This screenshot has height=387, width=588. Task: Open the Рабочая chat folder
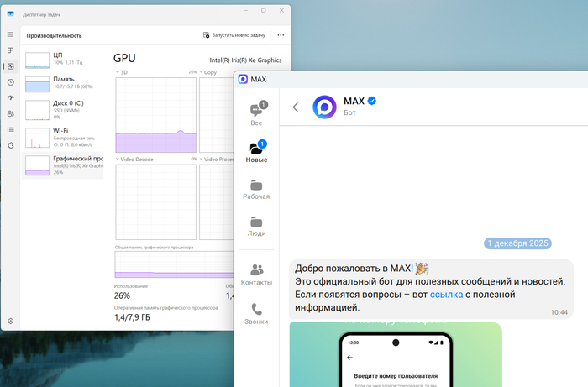[x=256, y=189]
